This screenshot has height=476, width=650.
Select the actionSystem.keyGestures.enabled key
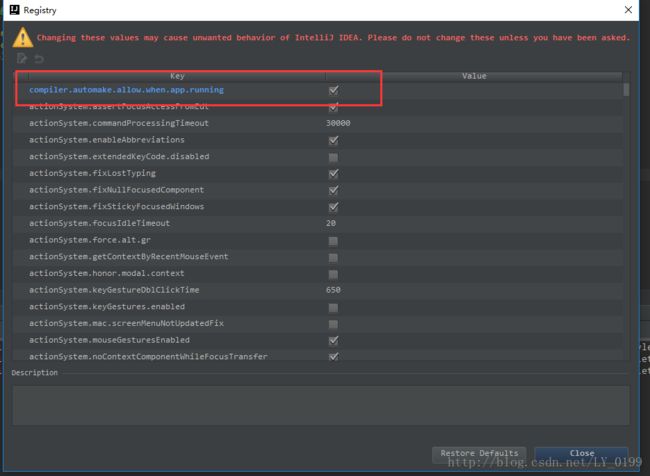(107, 307)
